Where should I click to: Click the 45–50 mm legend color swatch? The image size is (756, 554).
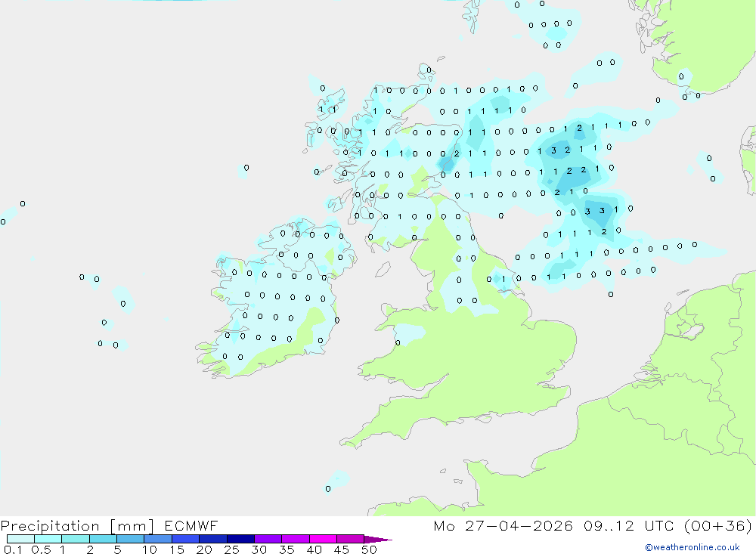point(350,539)
